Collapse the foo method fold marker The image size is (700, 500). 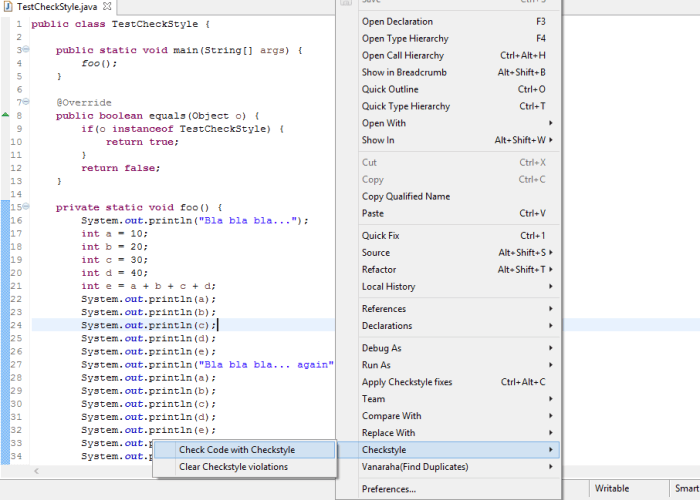point(26,206)
